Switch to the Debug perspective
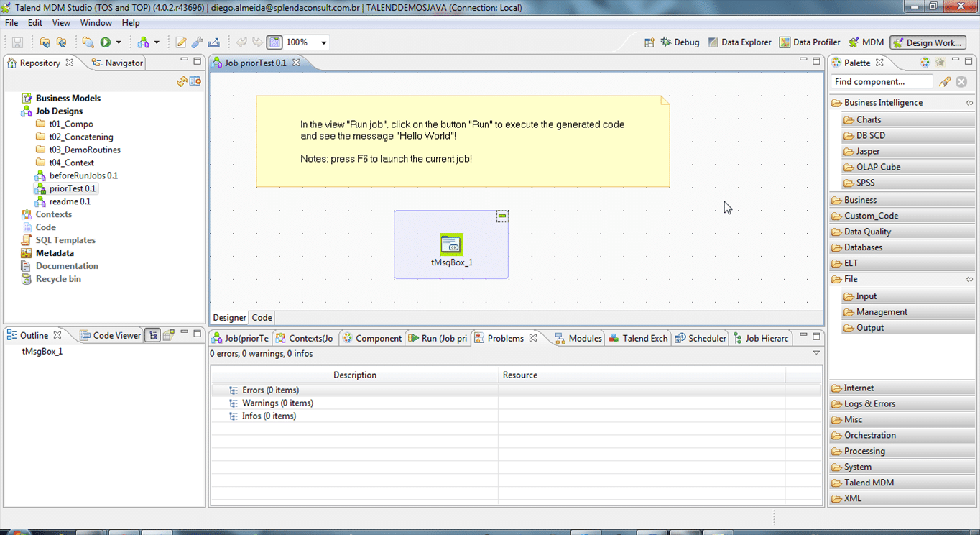Screen dimensions: 980x535 (x=680, y=42)
